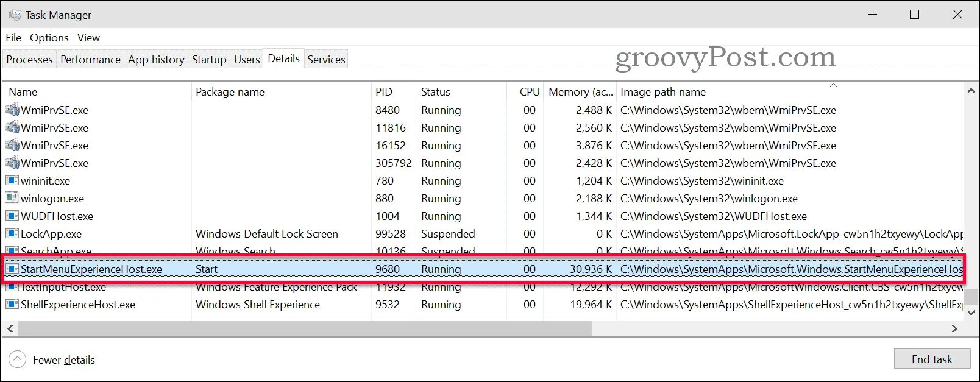Click the ShellExperienceHost.exe process icon

click(12, 304)
